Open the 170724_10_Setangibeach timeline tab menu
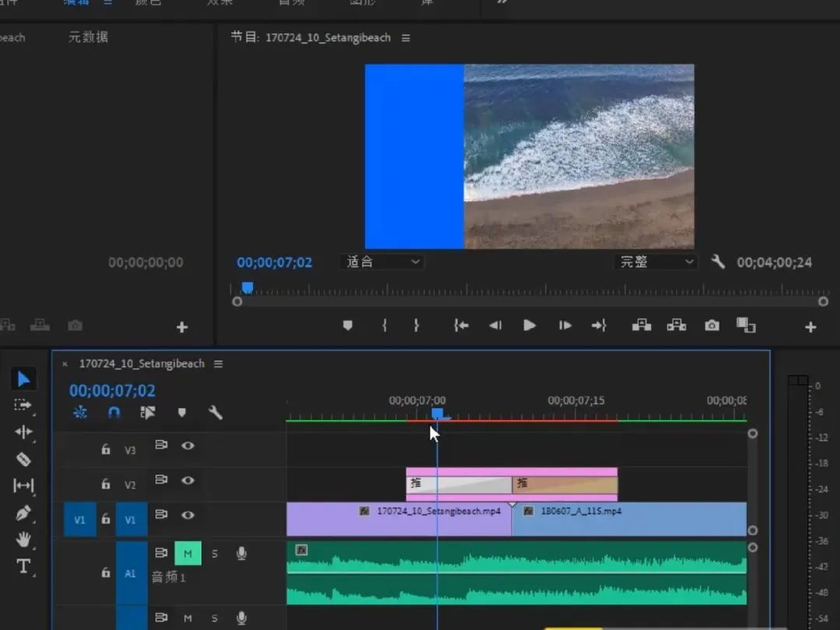840x630 pixels. coord(219,364)
